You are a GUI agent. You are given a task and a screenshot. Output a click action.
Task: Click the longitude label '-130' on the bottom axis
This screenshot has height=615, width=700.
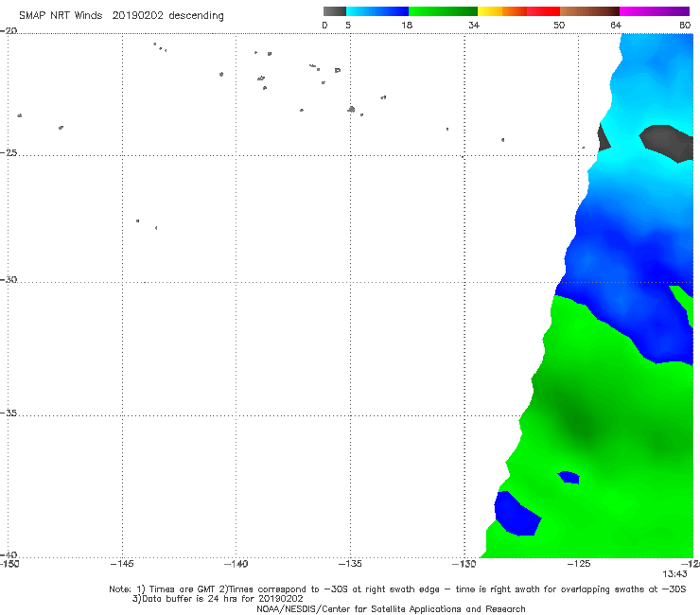coord(464,564)
